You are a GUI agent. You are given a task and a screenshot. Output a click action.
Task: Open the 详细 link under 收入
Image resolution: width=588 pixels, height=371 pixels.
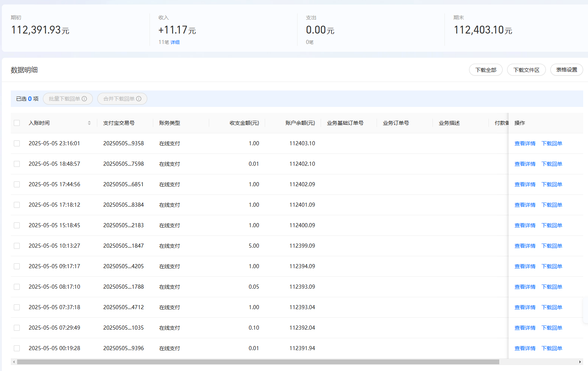coord(175,42)
